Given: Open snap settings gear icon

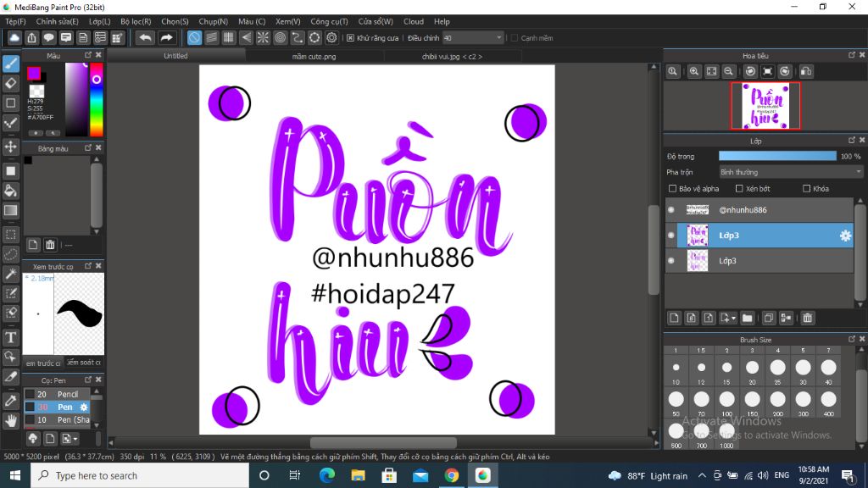Looking at the screenshot, I should 331,37.
